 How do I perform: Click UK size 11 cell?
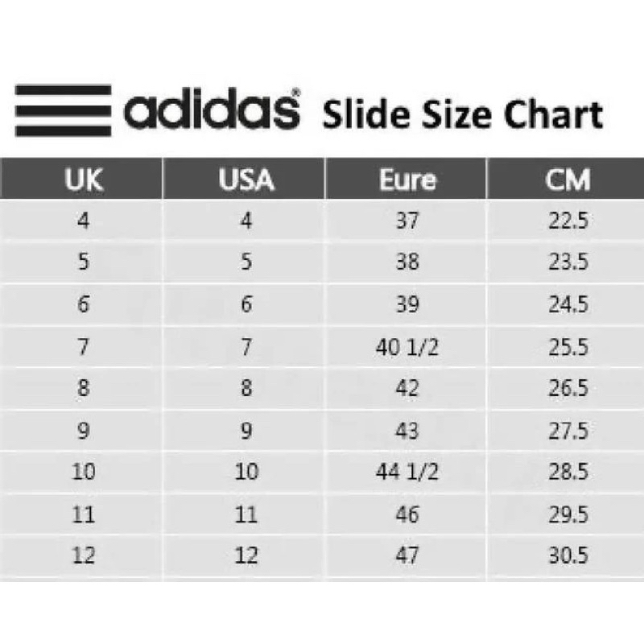81,514
